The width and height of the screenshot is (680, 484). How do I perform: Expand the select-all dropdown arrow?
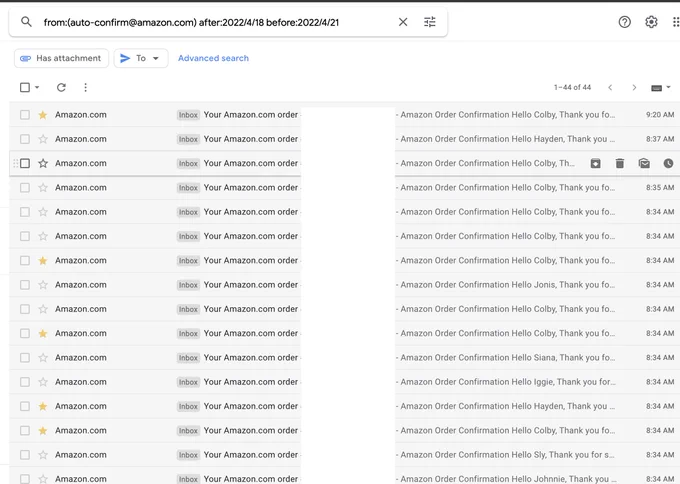[x=37, y=88]
